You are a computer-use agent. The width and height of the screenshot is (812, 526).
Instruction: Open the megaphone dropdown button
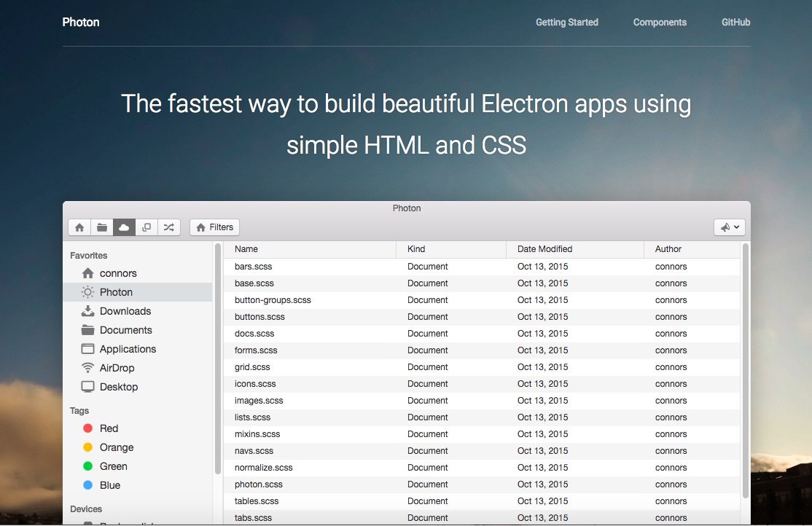point(730,227)
